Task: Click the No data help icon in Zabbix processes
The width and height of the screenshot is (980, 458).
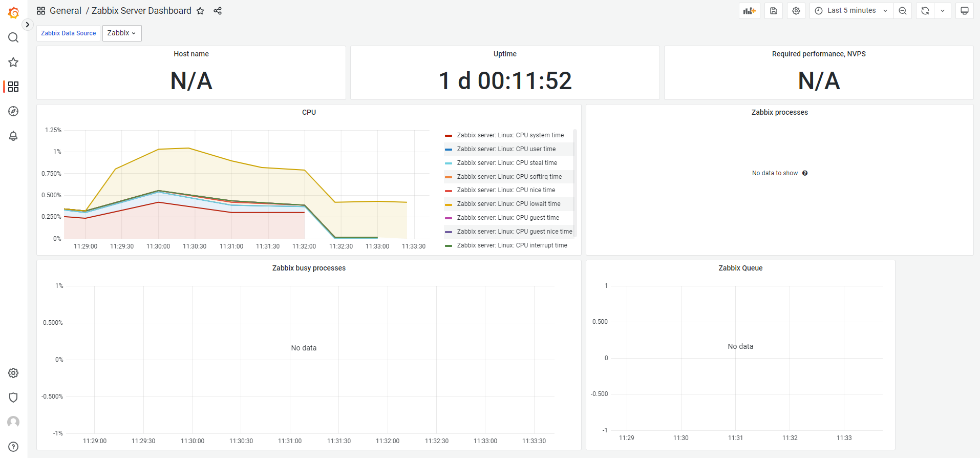Action: tap(805, 173)
